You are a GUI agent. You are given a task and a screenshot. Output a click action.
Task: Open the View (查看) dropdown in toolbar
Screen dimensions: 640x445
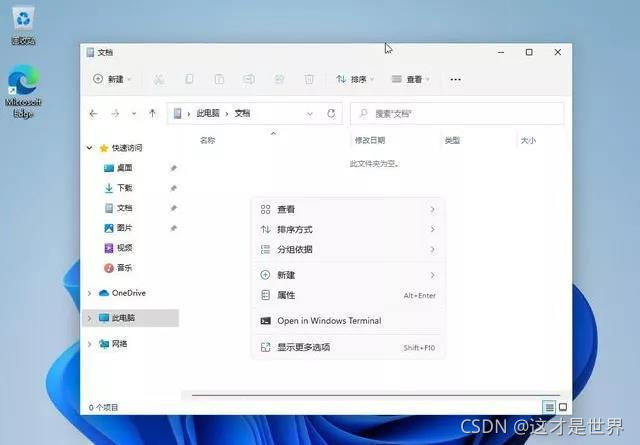[x=411, y=79]
